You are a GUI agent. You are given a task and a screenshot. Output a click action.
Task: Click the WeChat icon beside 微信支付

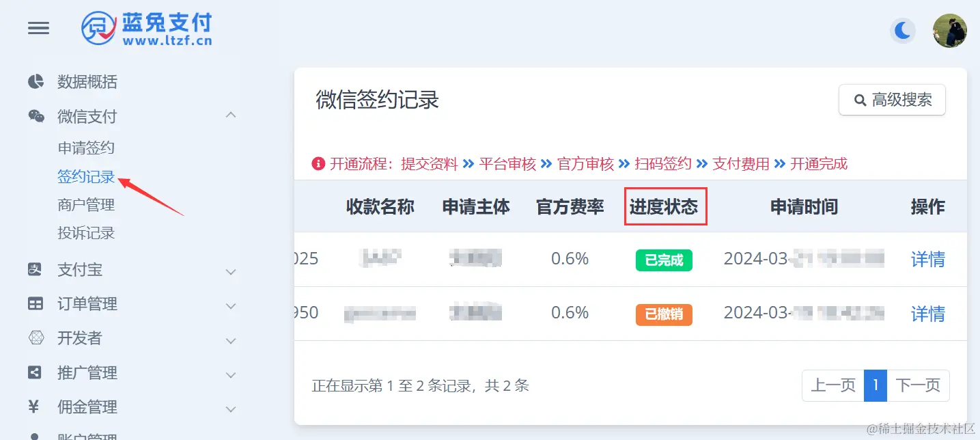pyautogui.click(x=36, y=116)
